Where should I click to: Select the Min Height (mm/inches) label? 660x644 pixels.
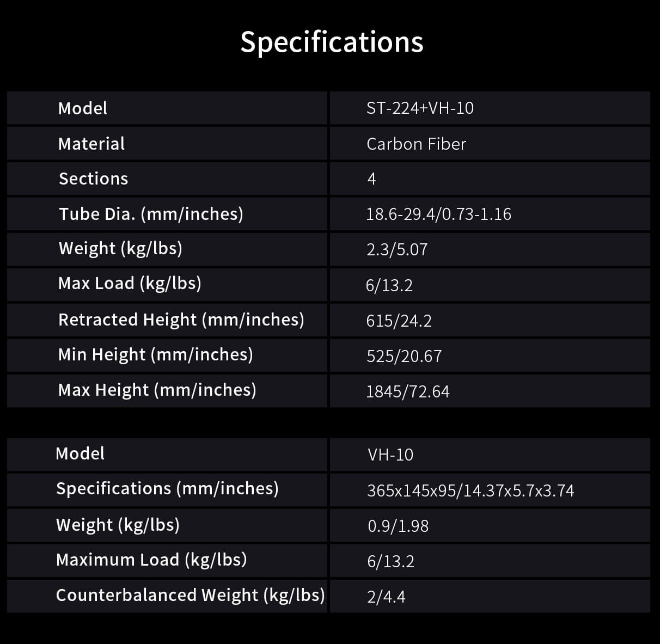(155, 355)
